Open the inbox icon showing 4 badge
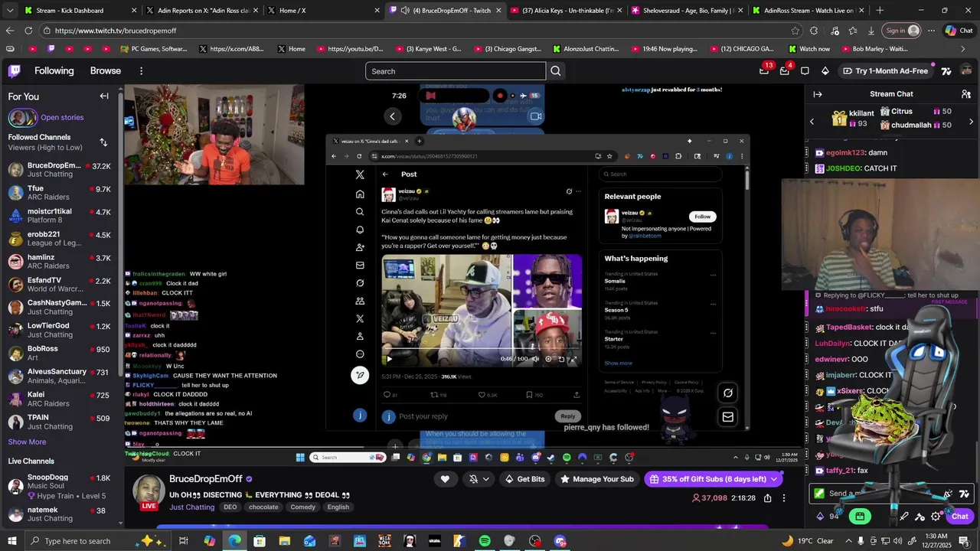The height and width of the screenshot is (551, 980). (x=784, y=70)
